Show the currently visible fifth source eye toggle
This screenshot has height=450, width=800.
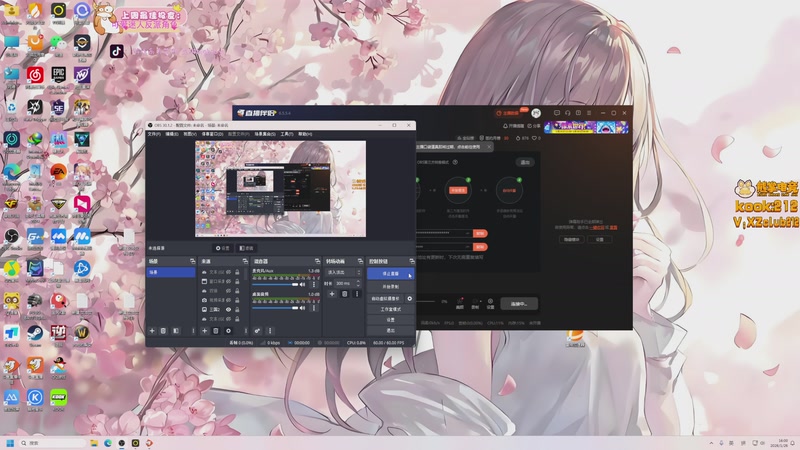coord(229,309)
